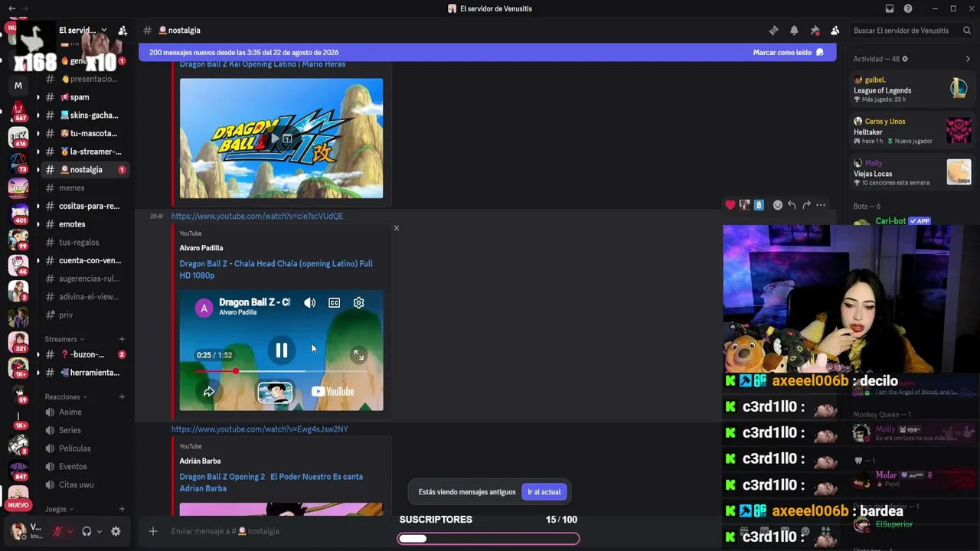Open the attachment plus button beside message box

[x=153, y=531]
